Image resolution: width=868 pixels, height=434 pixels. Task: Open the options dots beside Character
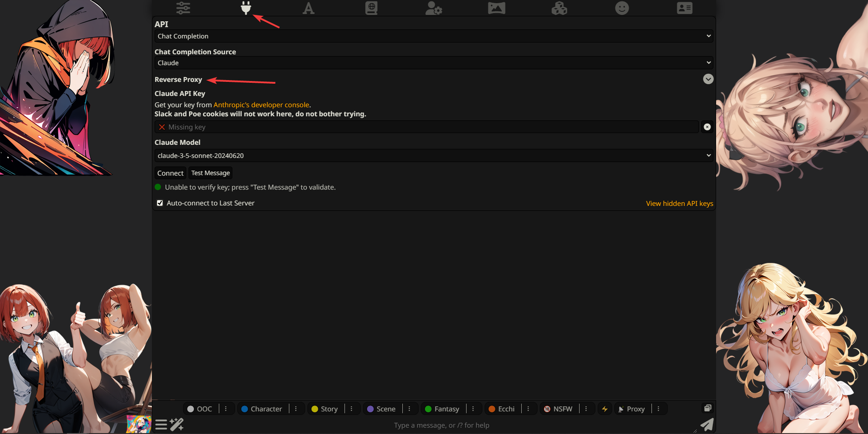tap(296, 409)
